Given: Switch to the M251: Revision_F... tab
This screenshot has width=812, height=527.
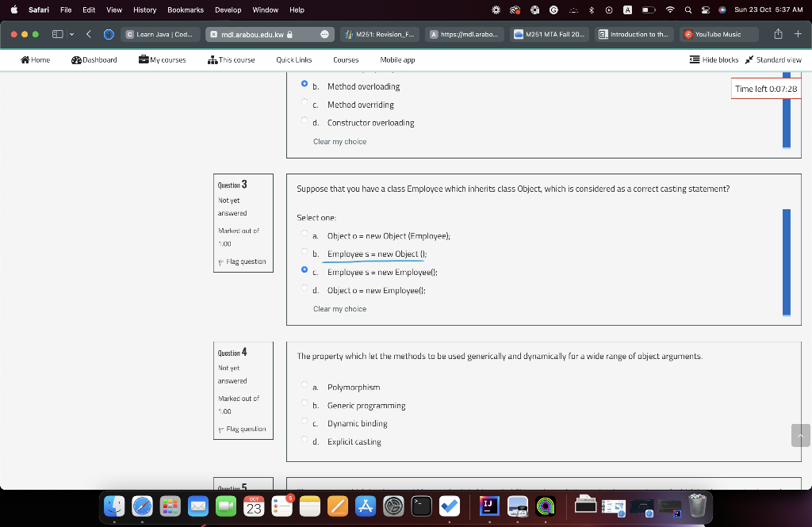Looking at the screenshot, I should pyautogui.click(x=380, y=34).
